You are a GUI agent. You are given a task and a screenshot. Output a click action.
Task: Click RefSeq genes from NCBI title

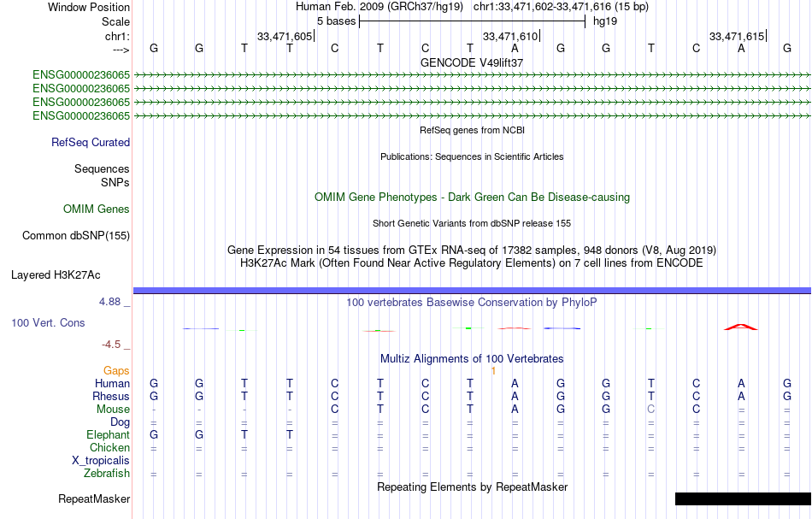tap(472, 130)
